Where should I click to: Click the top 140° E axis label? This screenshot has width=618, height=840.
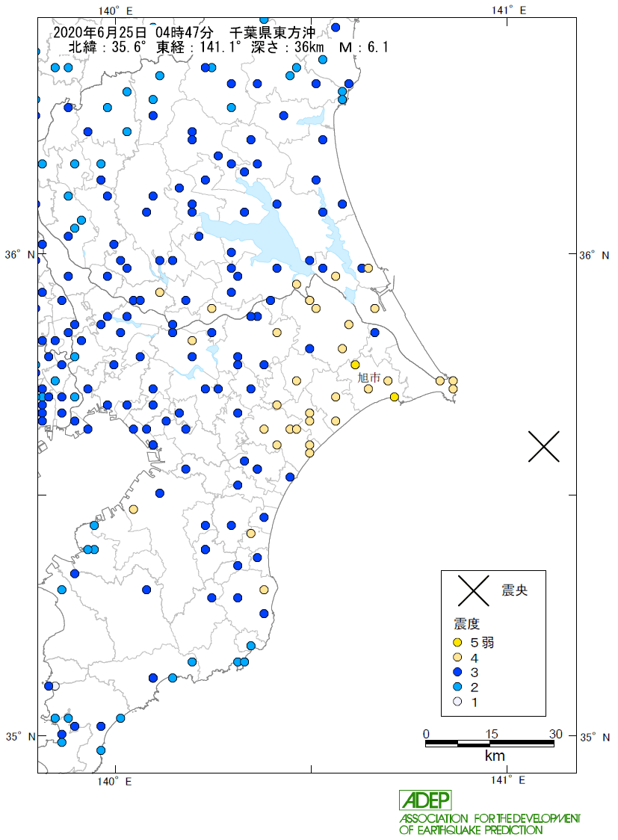click(115, 10)
